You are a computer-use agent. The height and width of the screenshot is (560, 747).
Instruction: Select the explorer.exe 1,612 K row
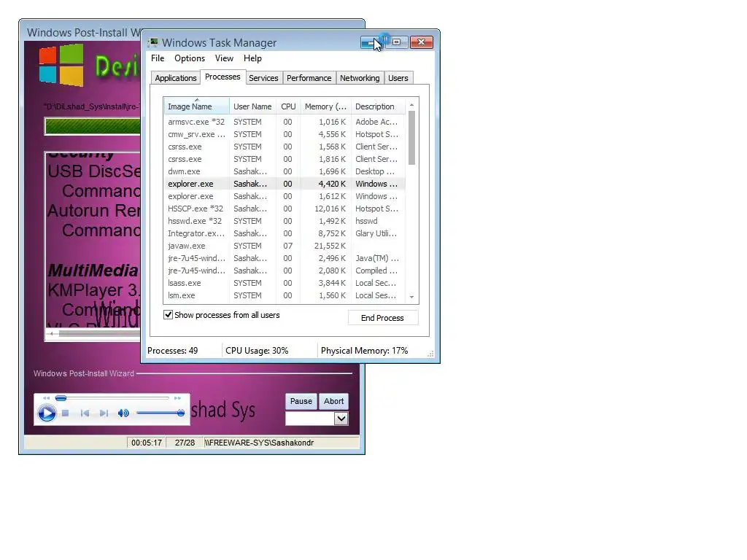285,196
